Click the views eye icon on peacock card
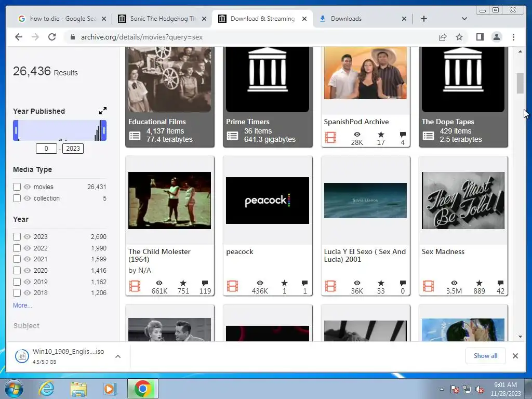Viewport: 532px width, 399px height. click(260, 283)
